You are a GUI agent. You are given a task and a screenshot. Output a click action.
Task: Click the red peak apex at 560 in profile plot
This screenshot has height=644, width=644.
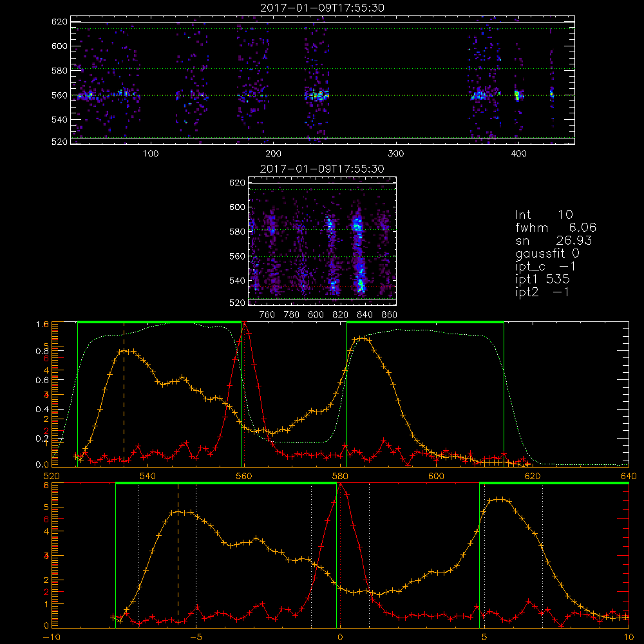pos(245,323)
